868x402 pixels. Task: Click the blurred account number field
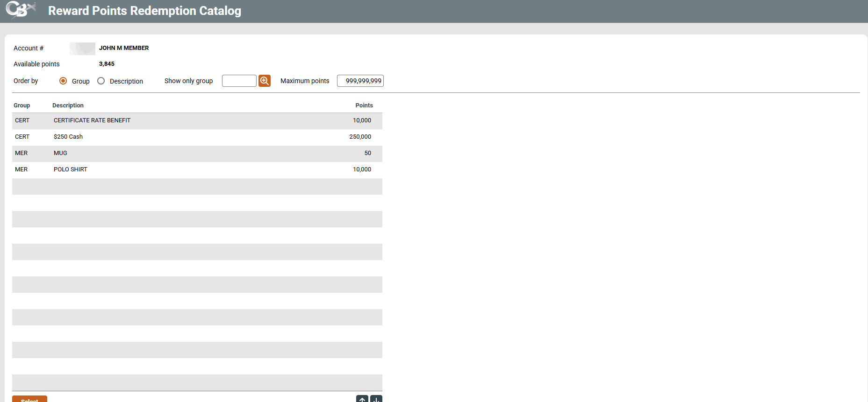click(x=82, y=49)
